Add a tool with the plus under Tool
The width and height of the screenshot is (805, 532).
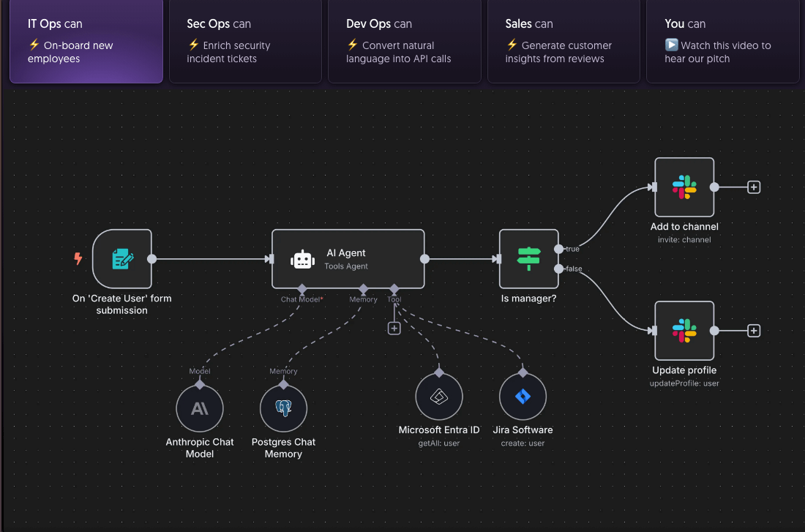pyautogui.click(x=394, y=329)
